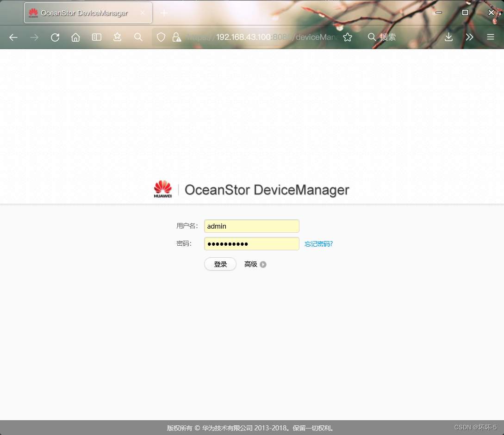Click the 用户名 username field

(252, 226)
